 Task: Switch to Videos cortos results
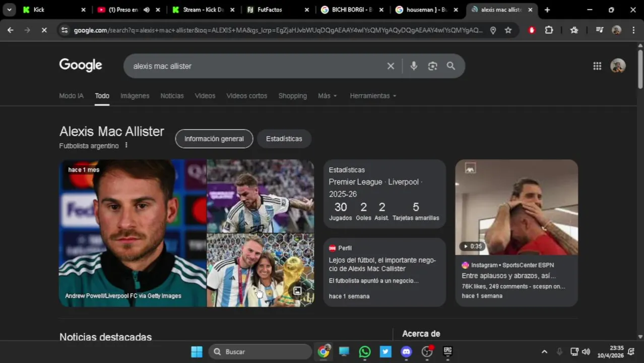pos(246,96)
